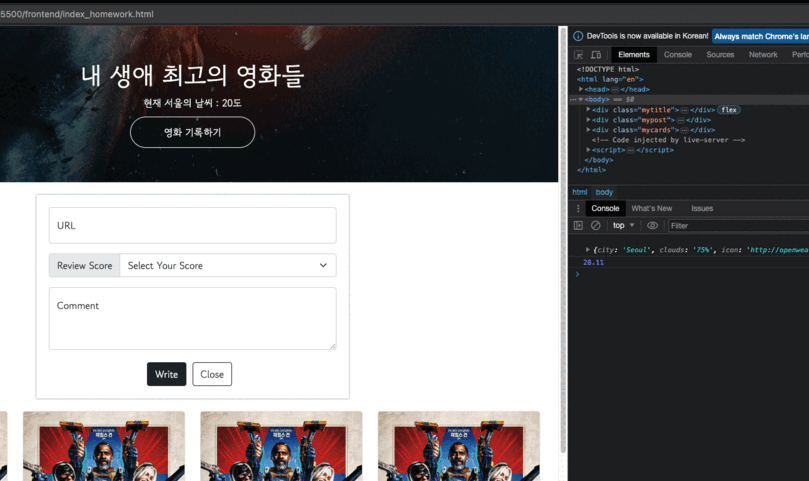Select the drawer Console tab
Image resolution: width=809 pixels, height=481 pixels.
(x=605, y=209)
